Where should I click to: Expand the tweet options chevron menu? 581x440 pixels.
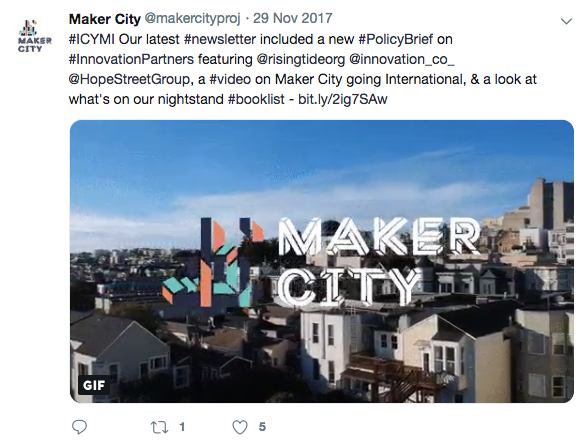[x=566, y=21]
